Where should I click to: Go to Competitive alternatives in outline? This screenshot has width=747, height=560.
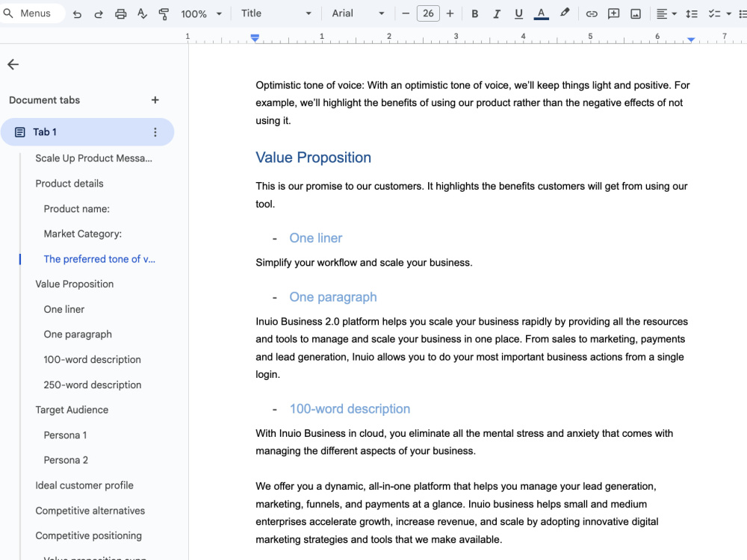tap(90, 511)
